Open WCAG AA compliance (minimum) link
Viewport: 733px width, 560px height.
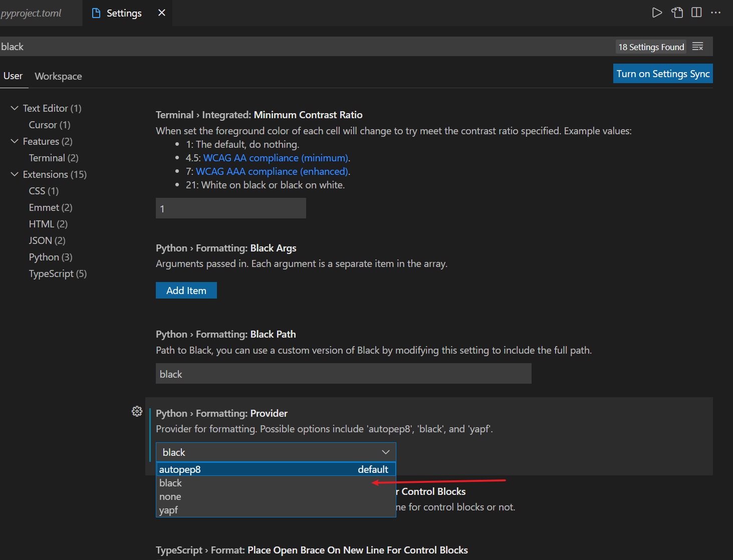coord(275,158)
